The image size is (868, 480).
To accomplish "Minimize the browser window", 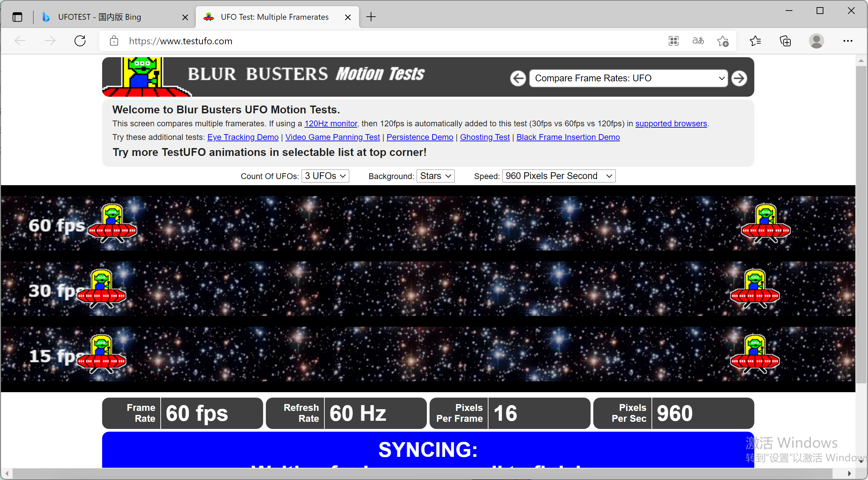I will click(x=789, y=11).
